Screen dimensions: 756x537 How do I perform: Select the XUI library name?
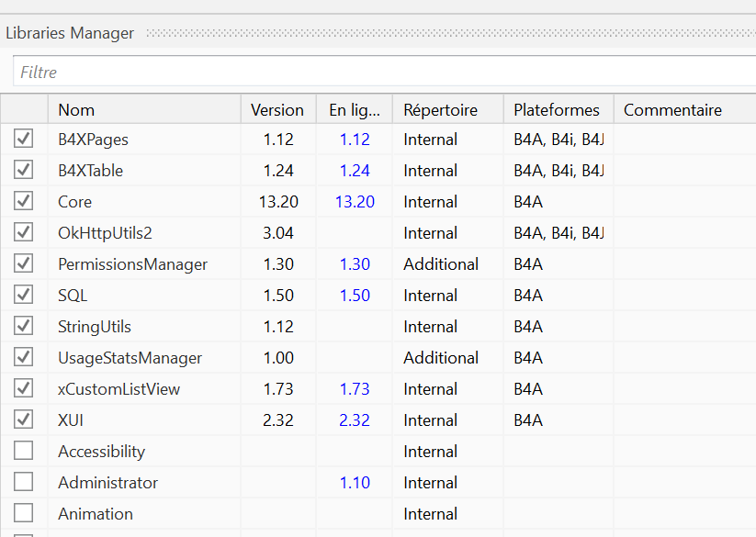pos(71,420)
